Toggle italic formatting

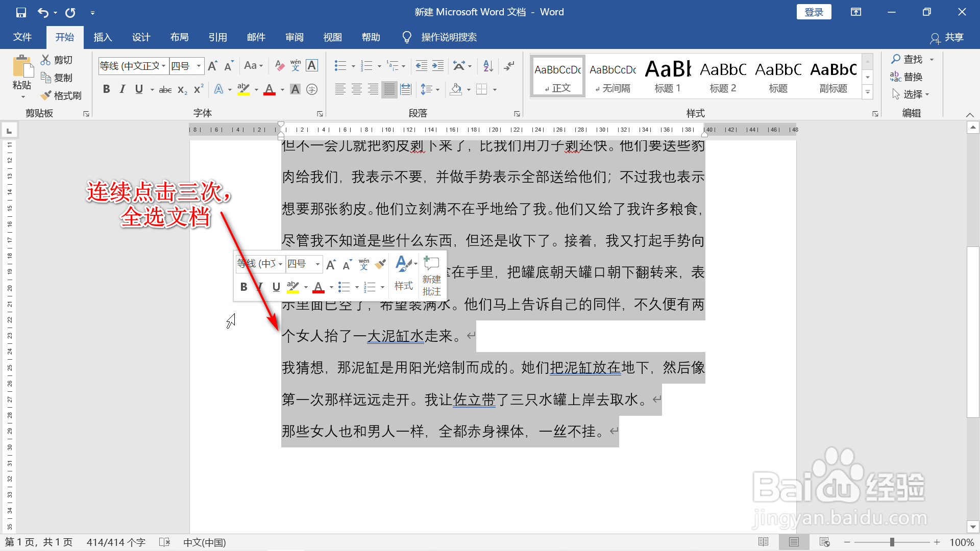[122, 89]
